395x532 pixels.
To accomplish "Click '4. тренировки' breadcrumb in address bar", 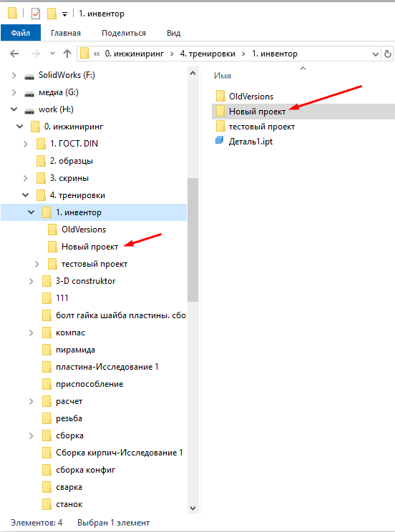I will (x=208, y=54).
